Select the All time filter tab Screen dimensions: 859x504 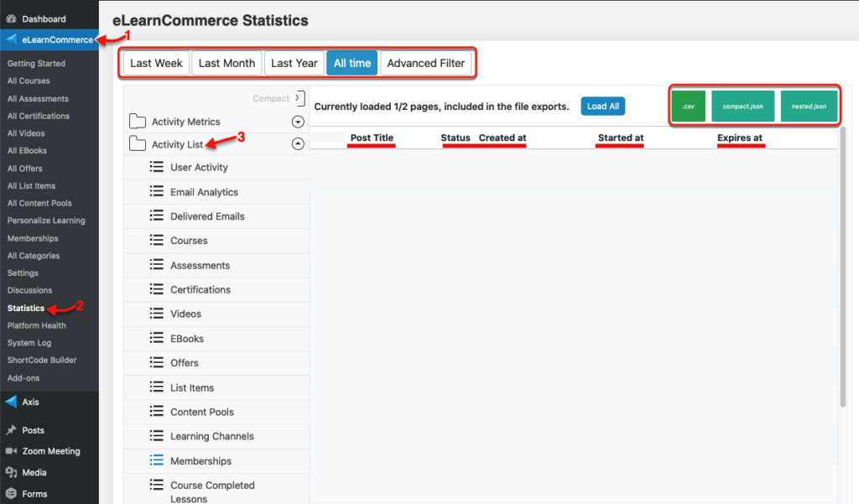pyautogui.click(x=352, y=63)
